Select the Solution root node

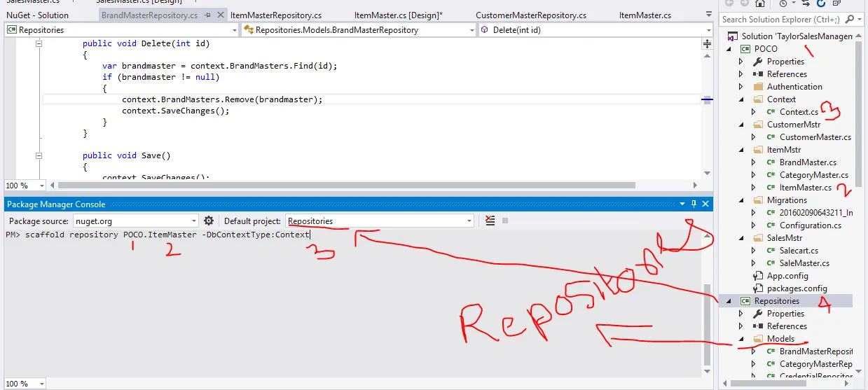(797, 36)
